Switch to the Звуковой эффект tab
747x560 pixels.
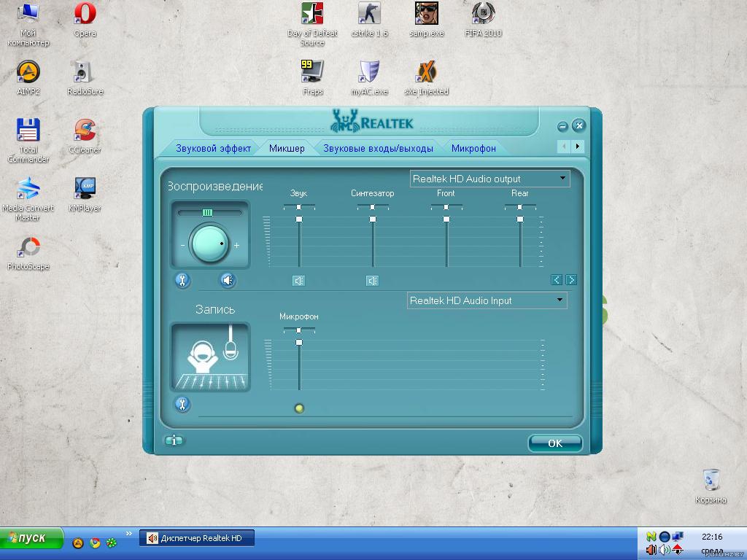point(213,148)
